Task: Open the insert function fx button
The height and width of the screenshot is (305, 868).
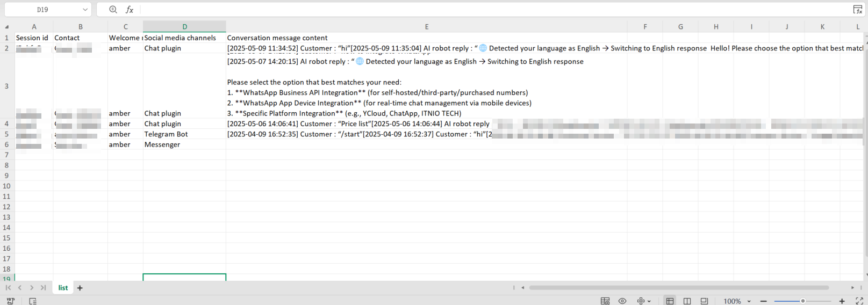Action: pyautogui.click(x=130, y=10)
